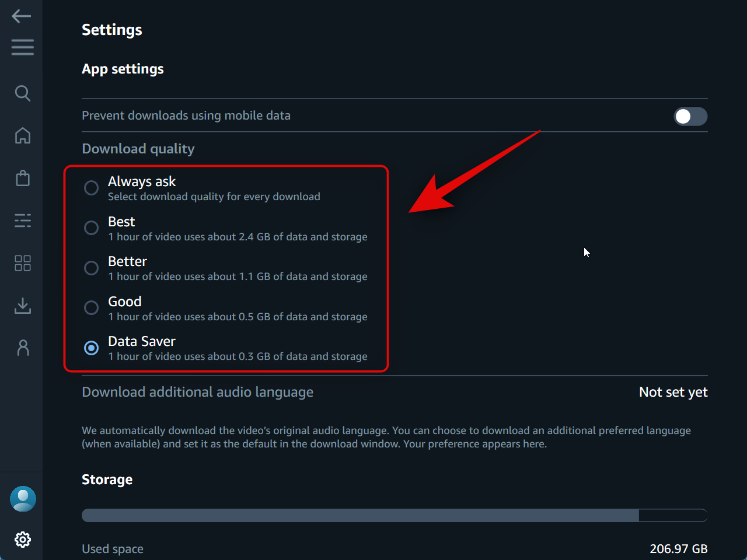
Task: Open the filter sliders sidebar icon
Action: pos(22,220)
